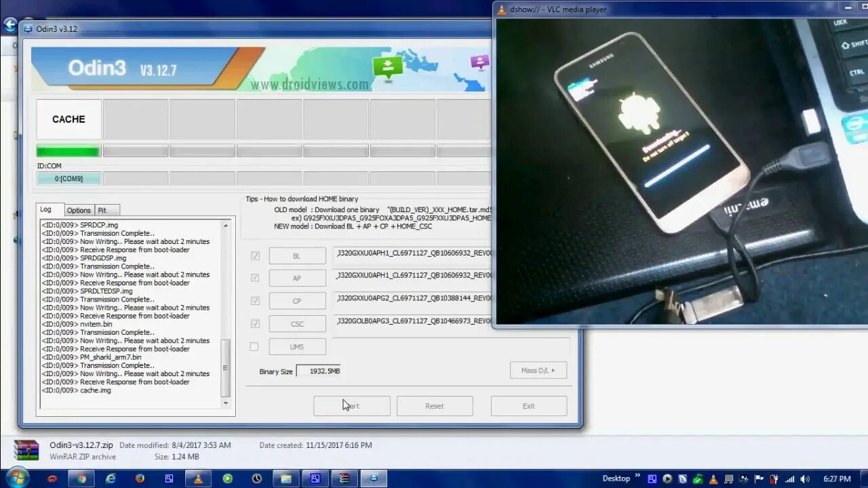Switch to VLC media player taskbar button
Image resolution: width=868 pixels, height=488 pixels.
(x=198, y=479)
